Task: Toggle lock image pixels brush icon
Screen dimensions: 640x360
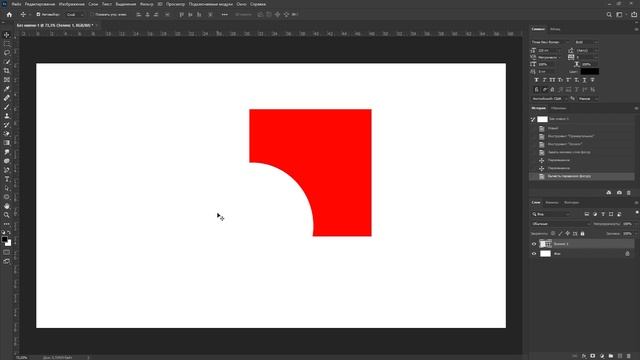Action: click(560, 233)
